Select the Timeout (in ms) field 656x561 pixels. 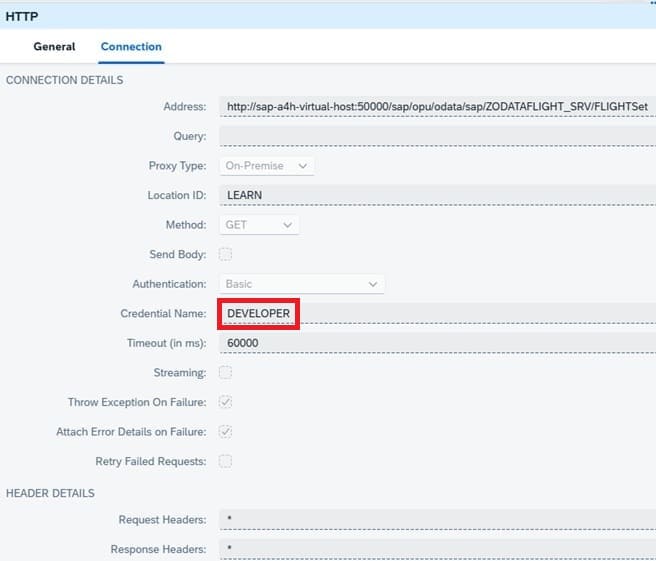(x=436, y=343)
